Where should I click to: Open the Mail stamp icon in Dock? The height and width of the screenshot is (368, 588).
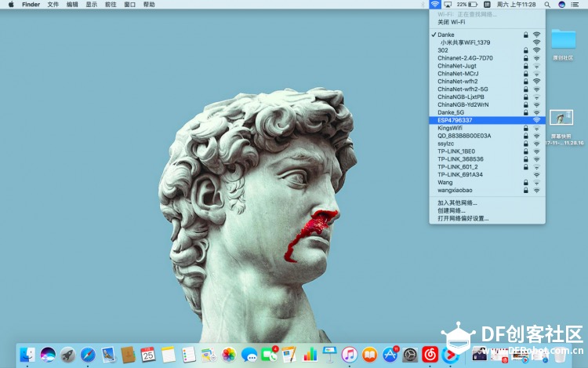[108, 355]
